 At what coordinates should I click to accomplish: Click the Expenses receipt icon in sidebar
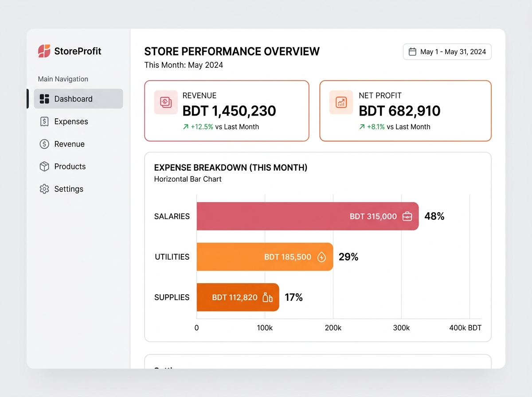tap(44, 121)
